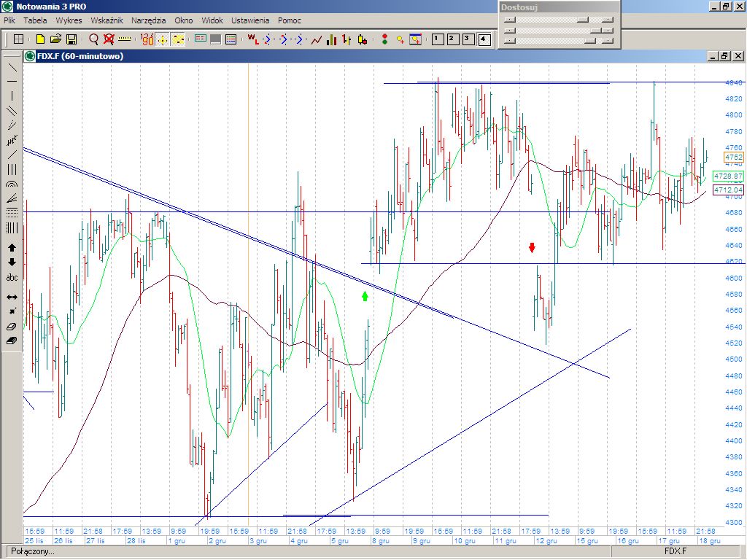Screen dimensions: 747x560
Task: Open the Narzędzia menu
Action: [149, 20]
